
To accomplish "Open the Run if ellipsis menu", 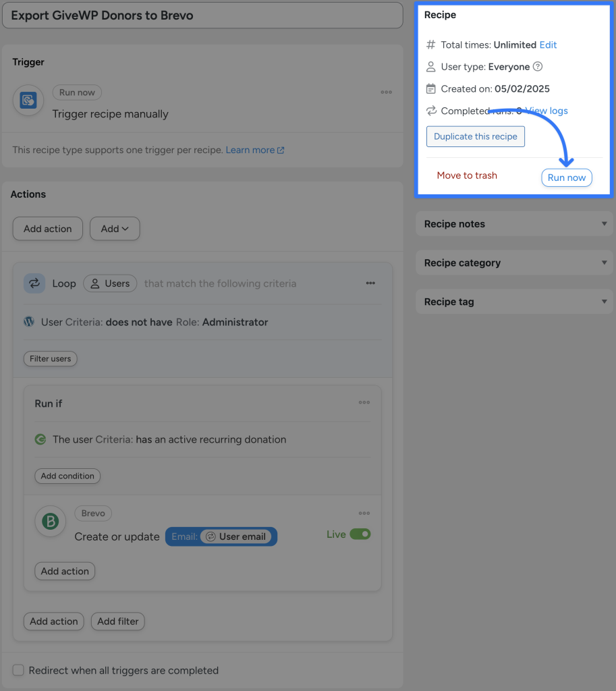I will [x=364, y=402].
